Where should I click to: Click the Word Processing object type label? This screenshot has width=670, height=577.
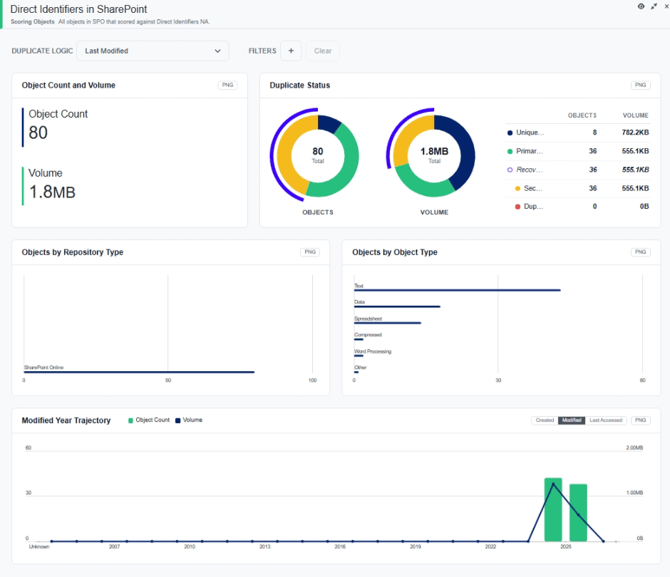(x=373, y=352)
